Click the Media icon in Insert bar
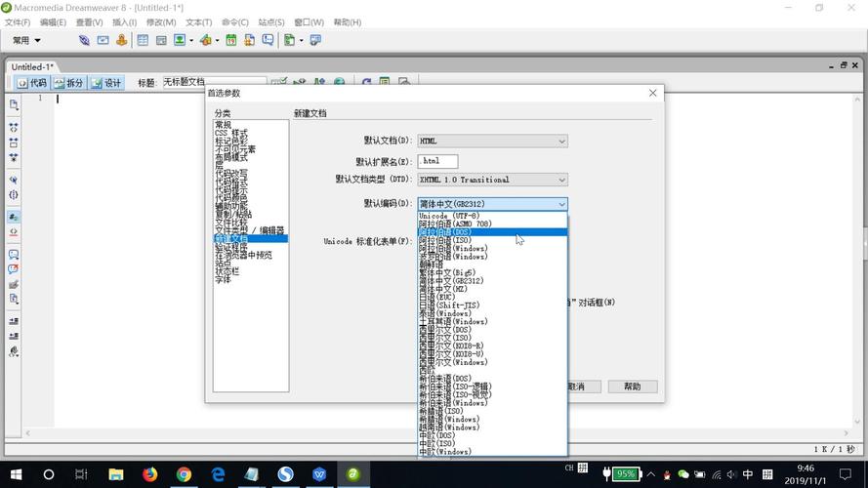 206,40
